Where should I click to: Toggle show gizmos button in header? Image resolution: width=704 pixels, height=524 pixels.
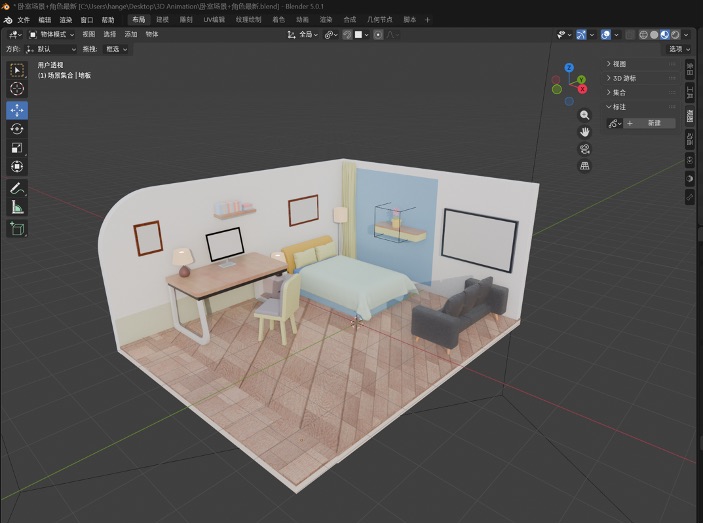(x=581, y=35)
